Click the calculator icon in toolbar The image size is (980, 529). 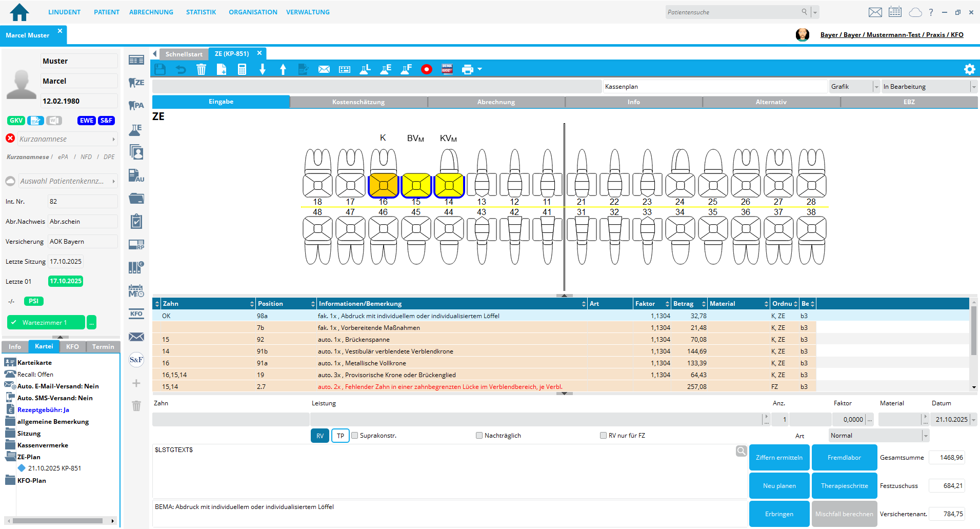coord(242,69)
